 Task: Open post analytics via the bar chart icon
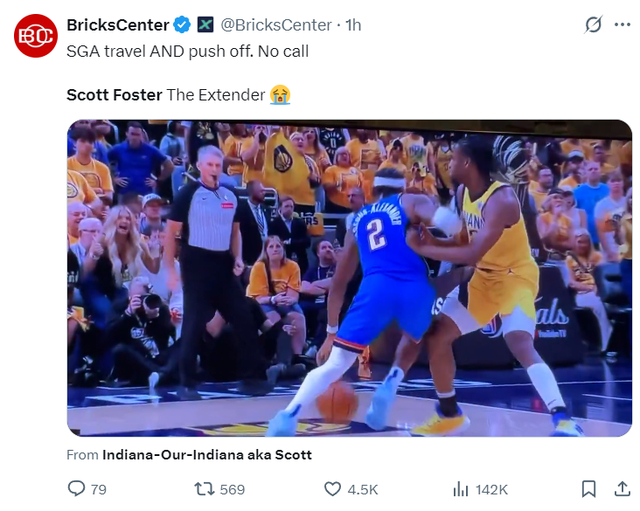[x=461, y=489]
